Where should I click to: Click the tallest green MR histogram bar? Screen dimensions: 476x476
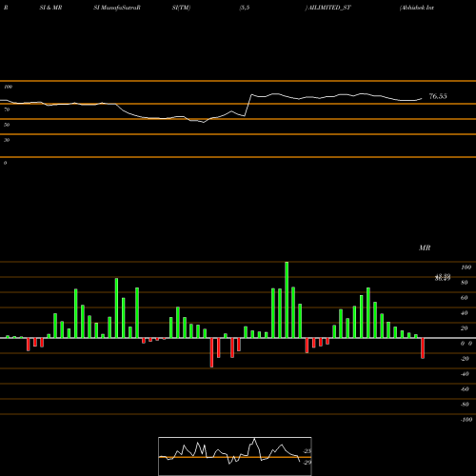pyautogui.click(x=287, y=300)
